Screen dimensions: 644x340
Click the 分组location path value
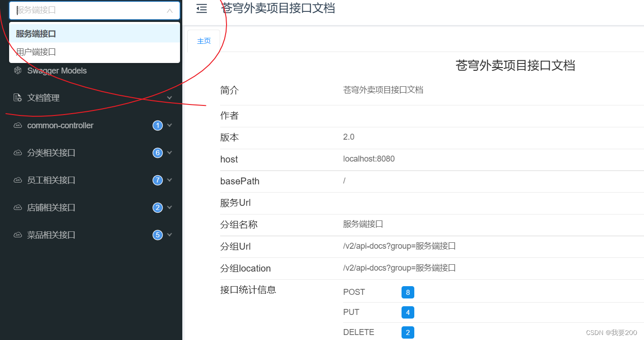399,268
